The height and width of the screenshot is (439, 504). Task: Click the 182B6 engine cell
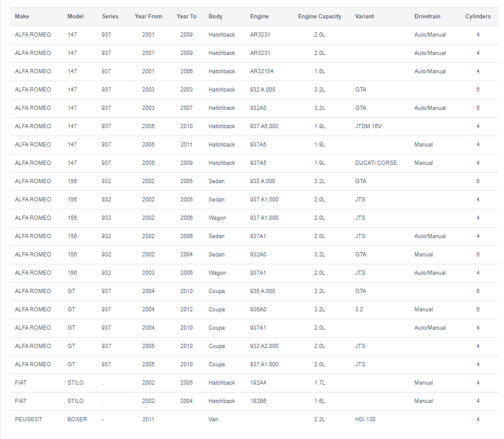tap(259, 401)
